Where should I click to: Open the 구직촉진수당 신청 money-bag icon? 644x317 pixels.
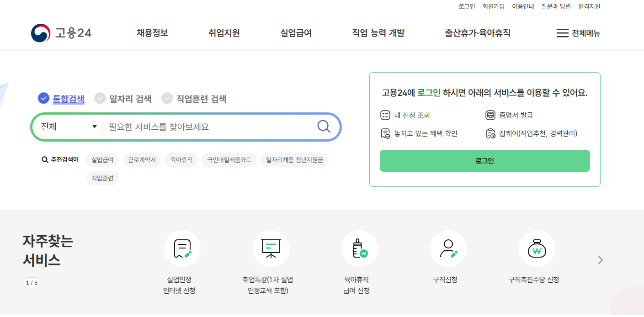tap(537, 248)
